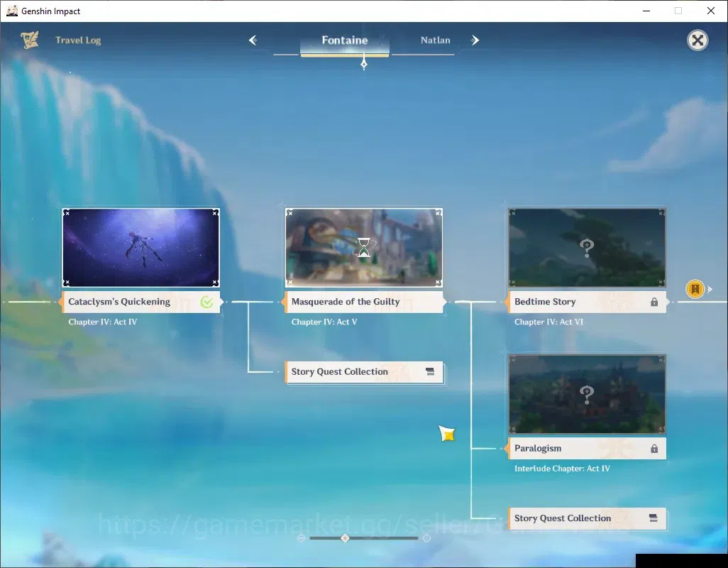Click question mark on Bedtime Story thumbnail
The width and height of the screenshot is (728, 568).
click(587, 248)
